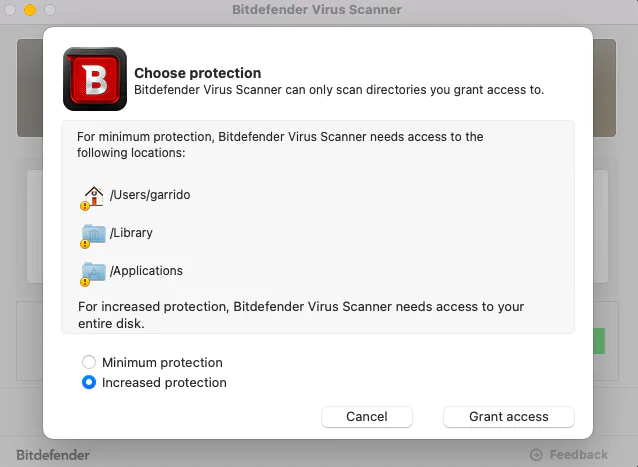
Task: Click the Bitdefender Virus Scanner window title
Action: coord(318,10)
